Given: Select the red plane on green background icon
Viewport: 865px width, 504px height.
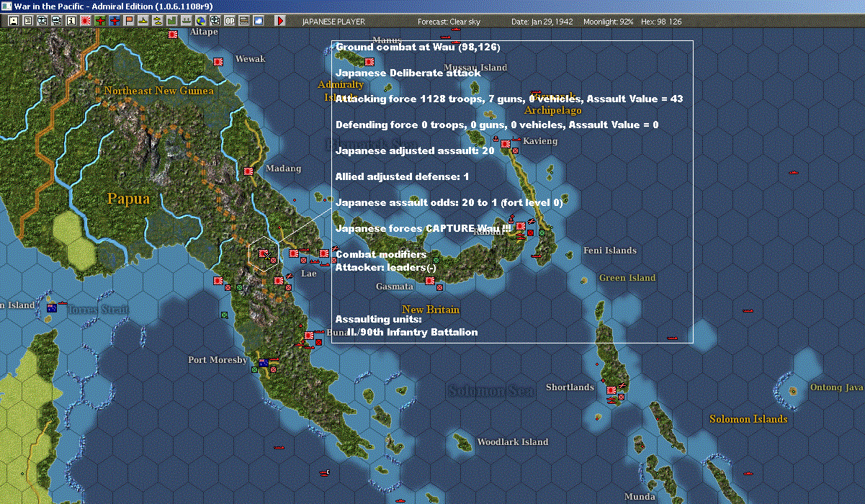Looking at the screenshot, I should [100, 21].
